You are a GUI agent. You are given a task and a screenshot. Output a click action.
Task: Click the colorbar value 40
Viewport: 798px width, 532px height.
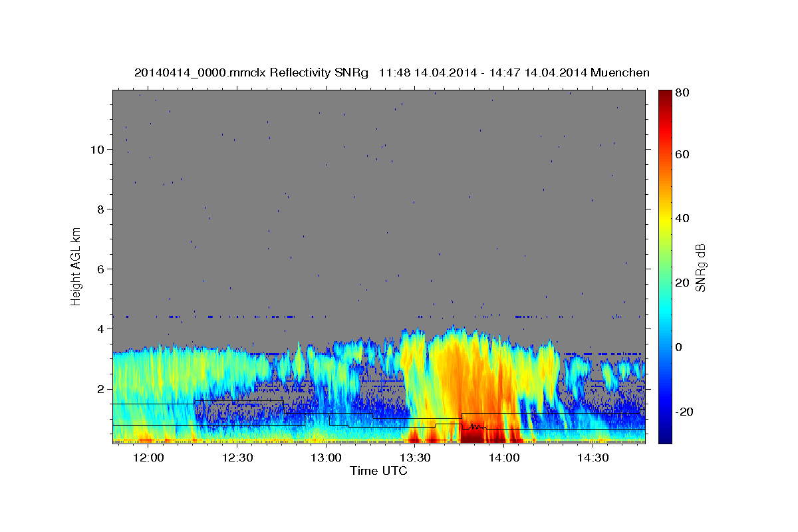point(682,218)
